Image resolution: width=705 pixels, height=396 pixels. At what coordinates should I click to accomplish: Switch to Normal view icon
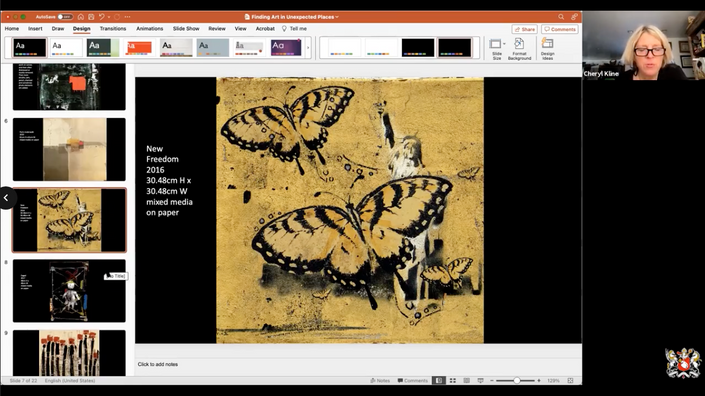tap(439, 380)
